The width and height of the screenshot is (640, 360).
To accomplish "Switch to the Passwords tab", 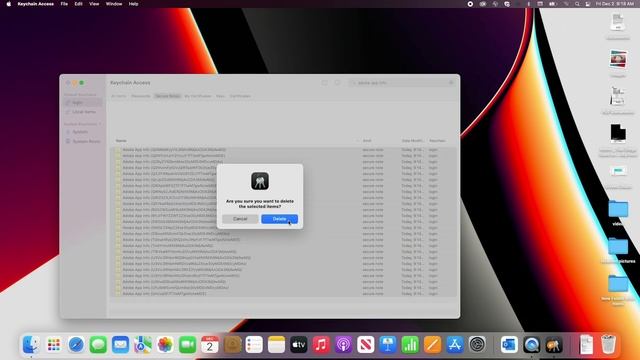I will (141, 96).
